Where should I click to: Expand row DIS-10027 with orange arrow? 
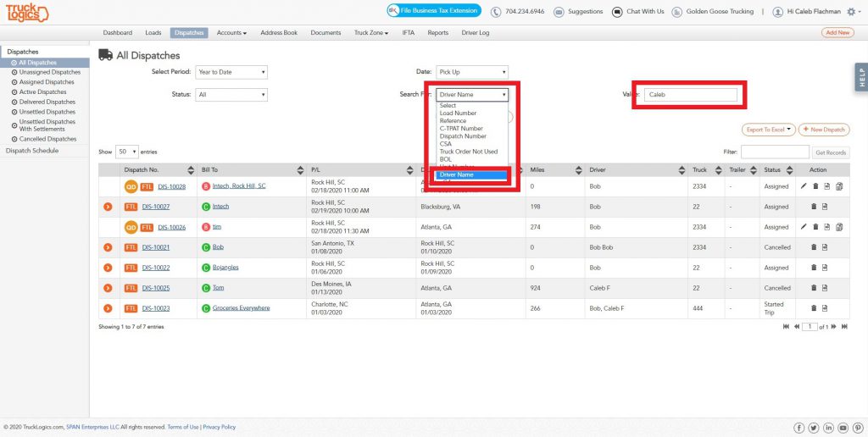point(108,207)
